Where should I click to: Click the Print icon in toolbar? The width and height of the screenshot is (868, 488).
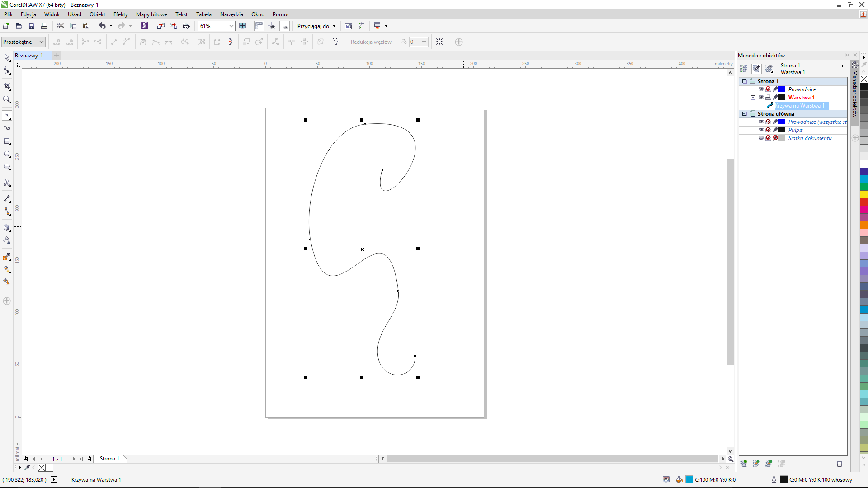[44, 26]
